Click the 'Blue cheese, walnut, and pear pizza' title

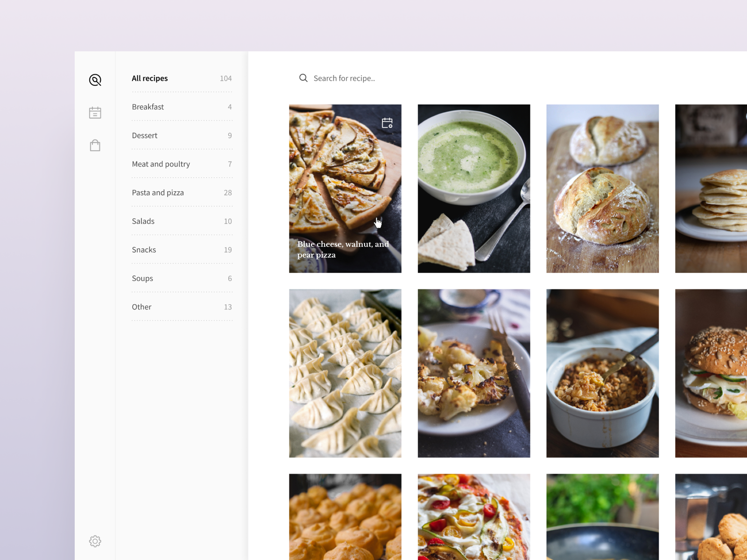click(x=343, y=250)
